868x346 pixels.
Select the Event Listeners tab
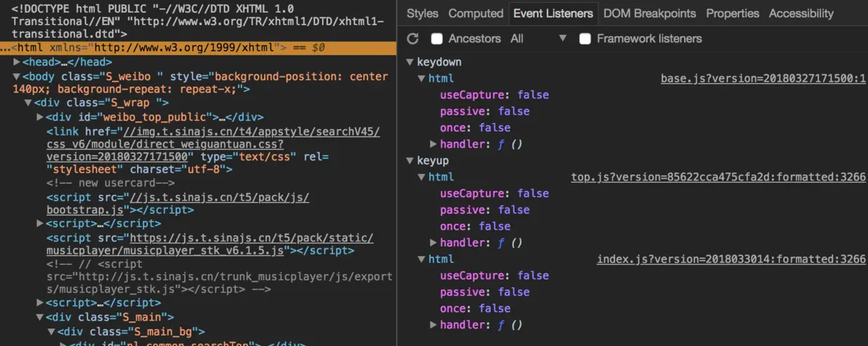tap(553, 13)
